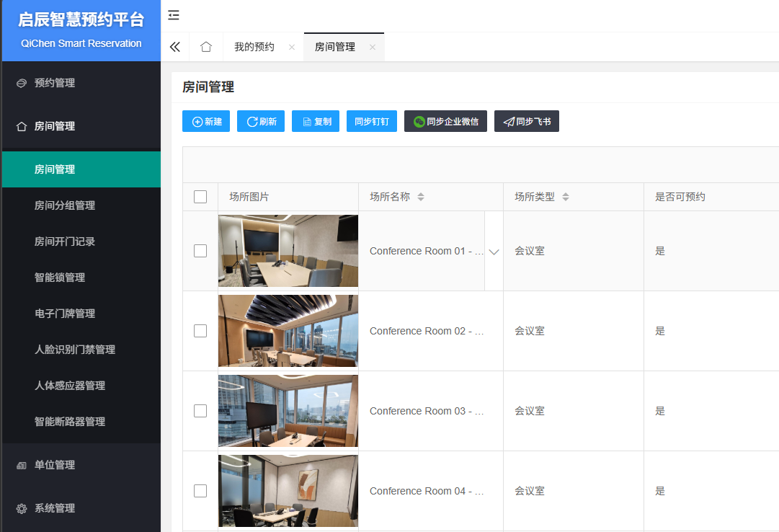Open the Conference Room 02 thumbnail image
779x532 pixels.
point(288,331)
